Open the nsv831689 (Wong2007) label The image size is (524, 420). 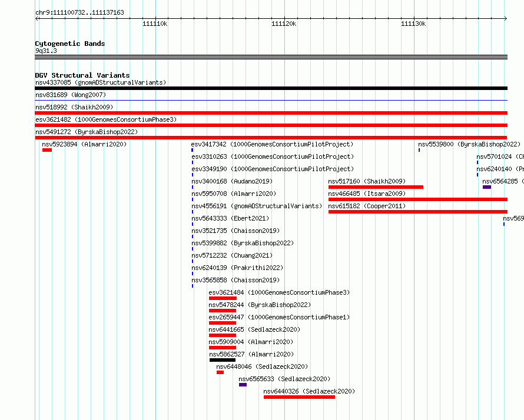(x=71, y=95)
